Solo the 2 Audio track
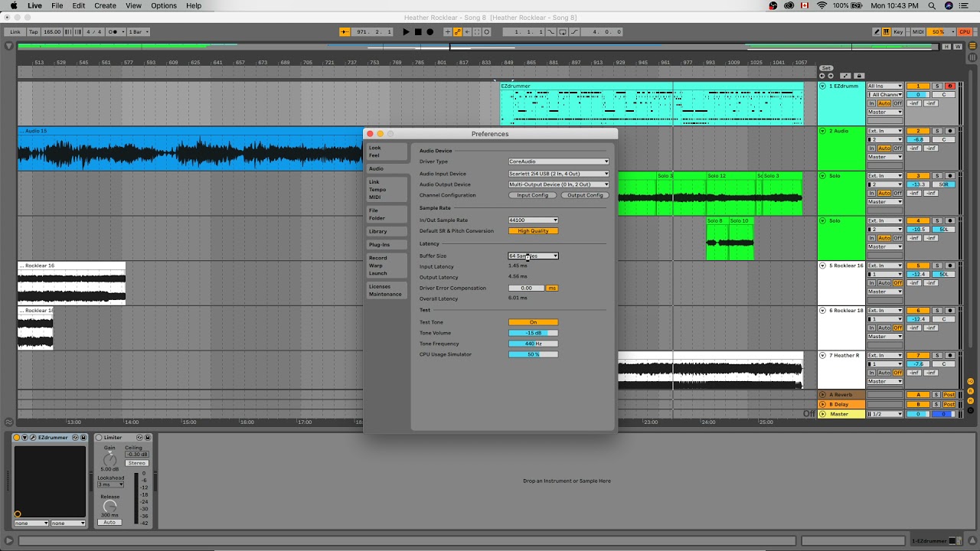 pos(937,131)
